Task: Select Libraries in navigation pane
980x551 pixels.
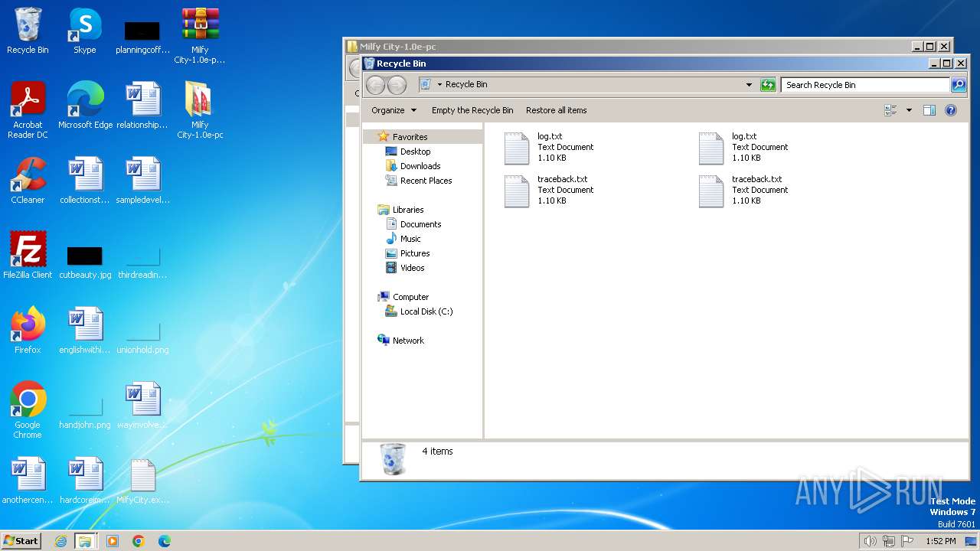Action: [x=408, y=210]
